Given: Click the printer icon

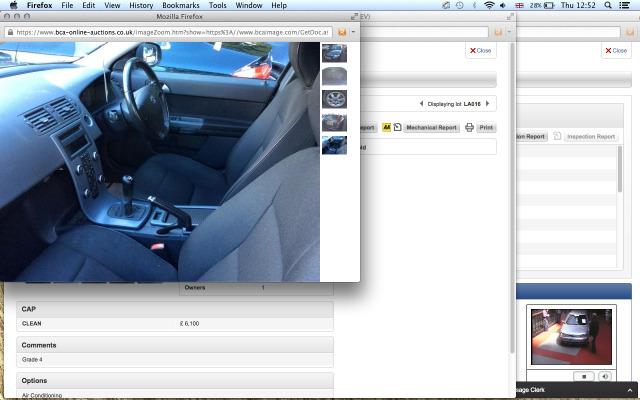Looking at the screenshot, I should 469,127.
